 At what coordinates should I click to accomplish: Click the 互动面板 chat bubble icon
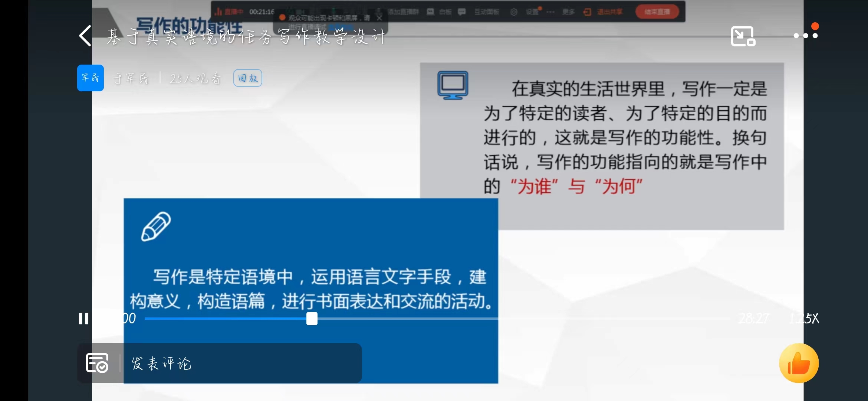[462, 12]
